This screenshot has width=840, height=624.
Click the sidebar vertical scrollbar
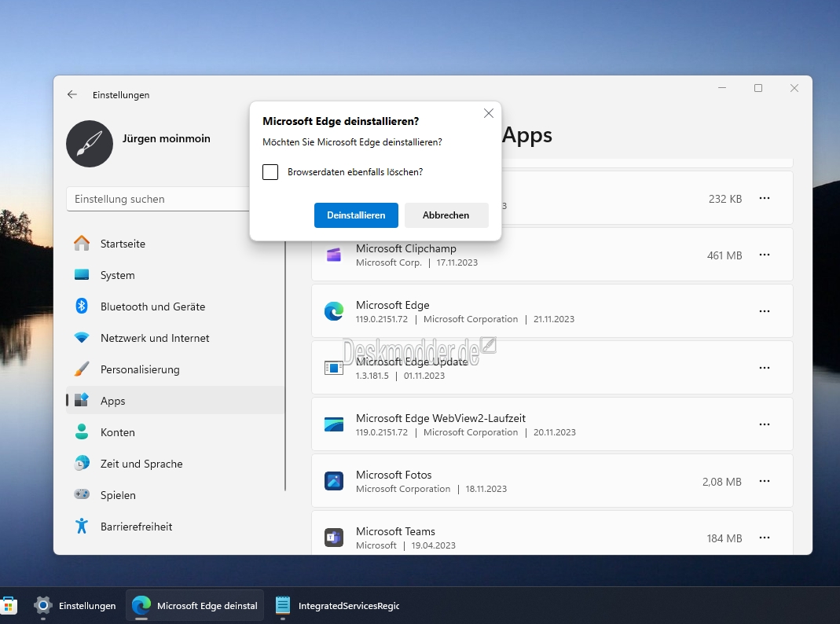pos(285,365)
